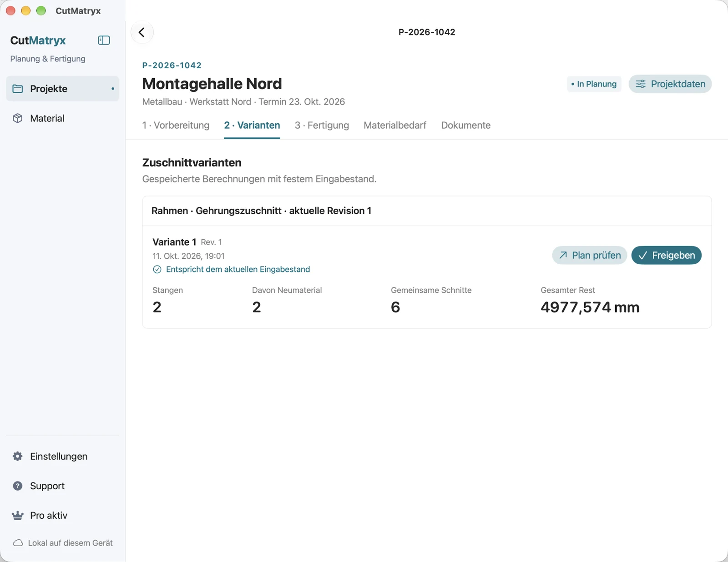728x562 pixels.
Task: Click the Lokal auf diesem Gerät text
Action: pyautogui.click(x=71, y=543)
